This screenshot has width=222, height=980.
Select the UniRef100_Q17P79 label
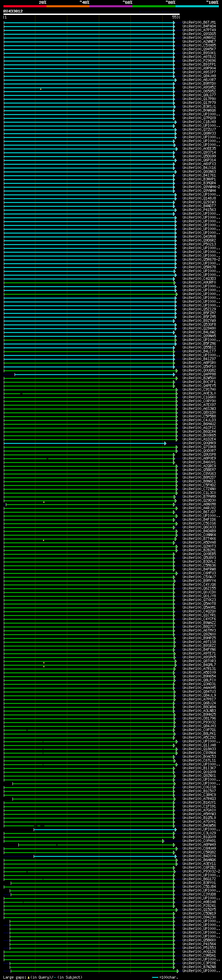click(x=199, y=103)
